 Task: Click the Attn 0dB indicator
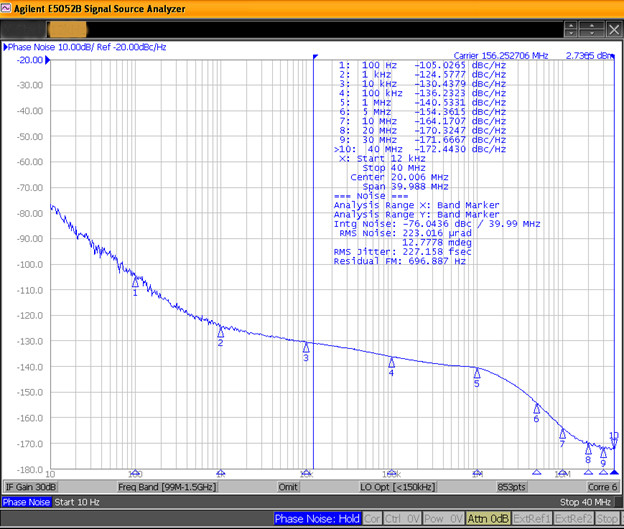[x=488, y=519]
